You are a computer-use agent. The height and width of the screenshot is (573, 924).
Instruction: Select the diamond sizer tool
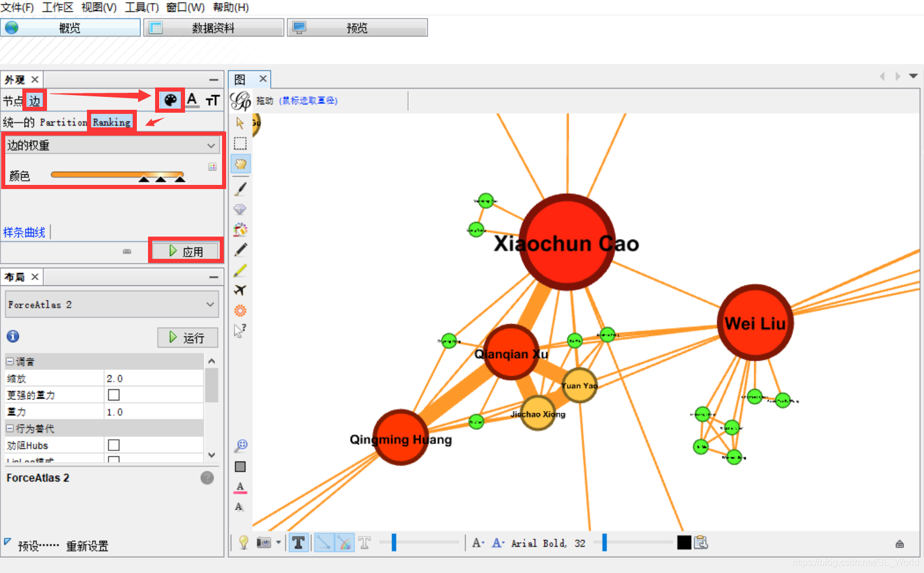[x=240, y=209]
